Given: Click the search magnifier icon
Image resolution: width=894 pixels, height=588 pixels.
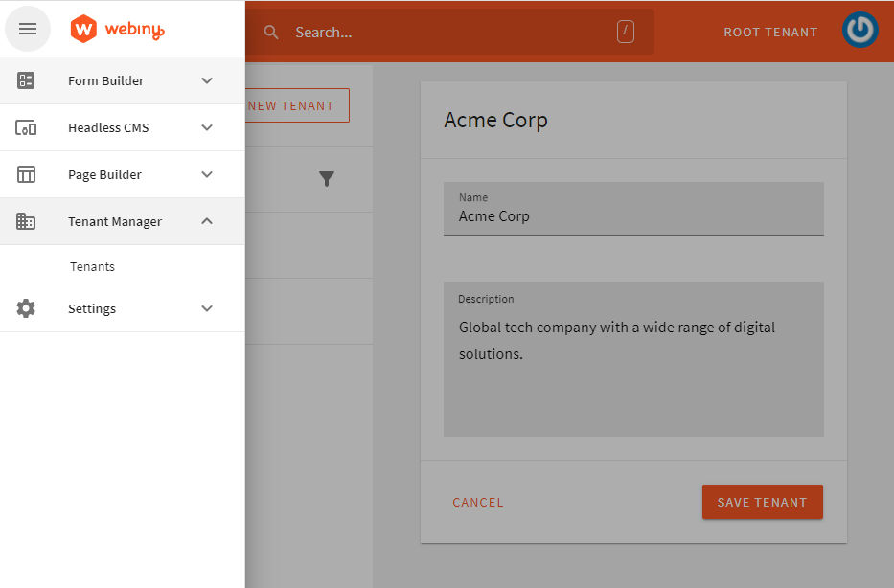Looking at the screenshot, I should pyautogui.click(x=270, y=32).
